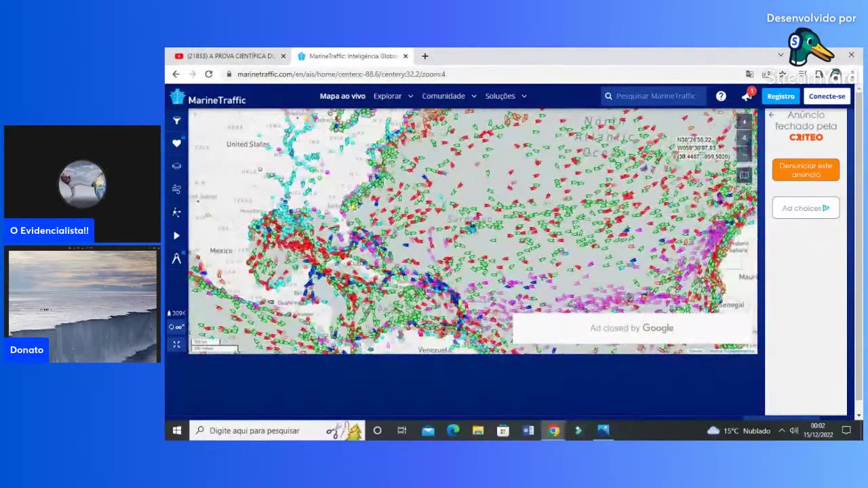
Task: Toggle fullscreen map icon in sidebar
Action: [176, 344]
